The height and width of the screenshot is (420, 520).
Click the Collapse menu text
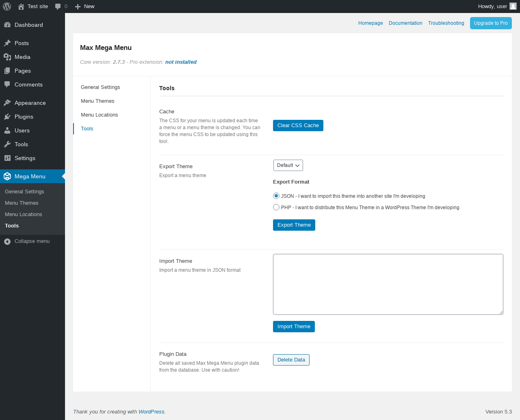32,241
